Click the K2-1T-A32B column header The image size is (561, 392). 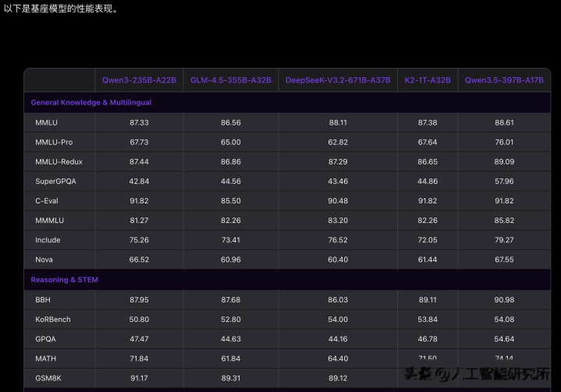click(427, 80)
